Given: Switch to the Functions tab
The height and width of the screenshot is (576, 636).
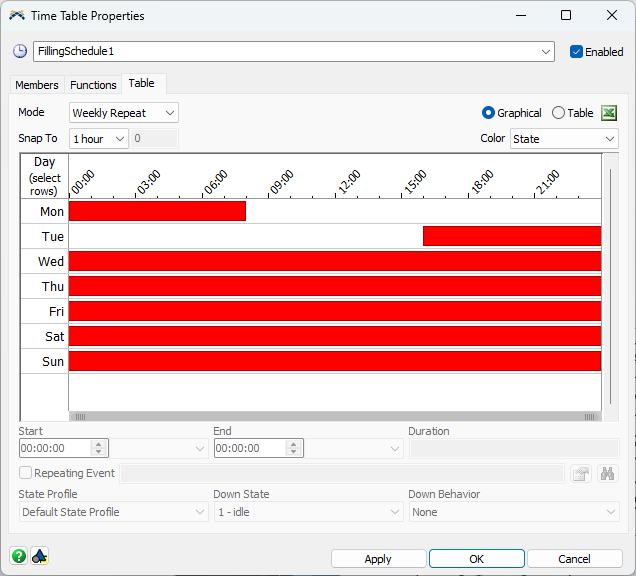Looking at the screenshot, I should [93, 85].
